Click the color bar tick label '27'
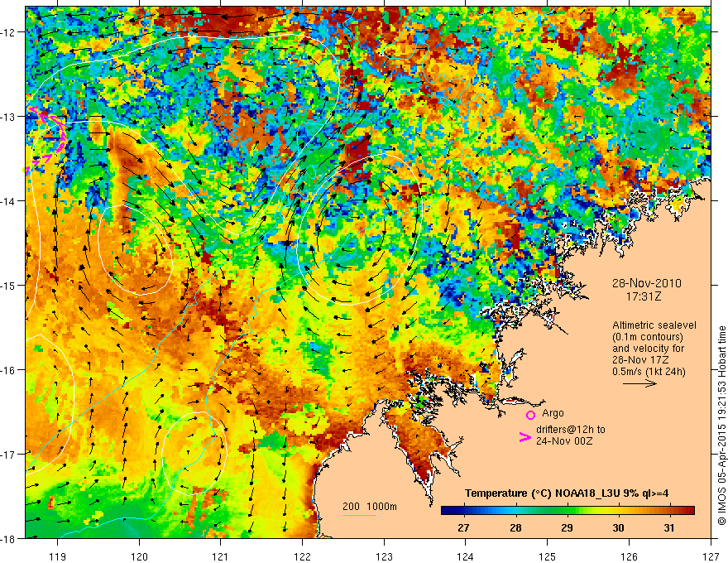 pyautogui.click(x=463, y=527)
